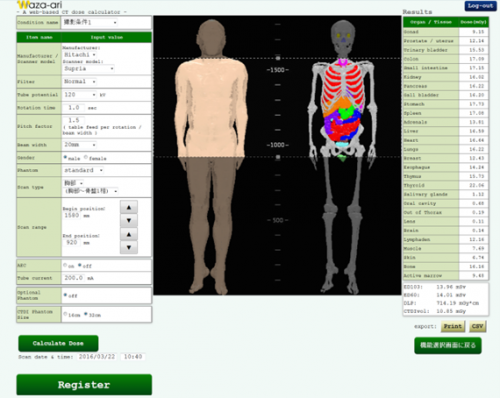
Task: Click Begin position down arrow button
Action: (129, 220)
